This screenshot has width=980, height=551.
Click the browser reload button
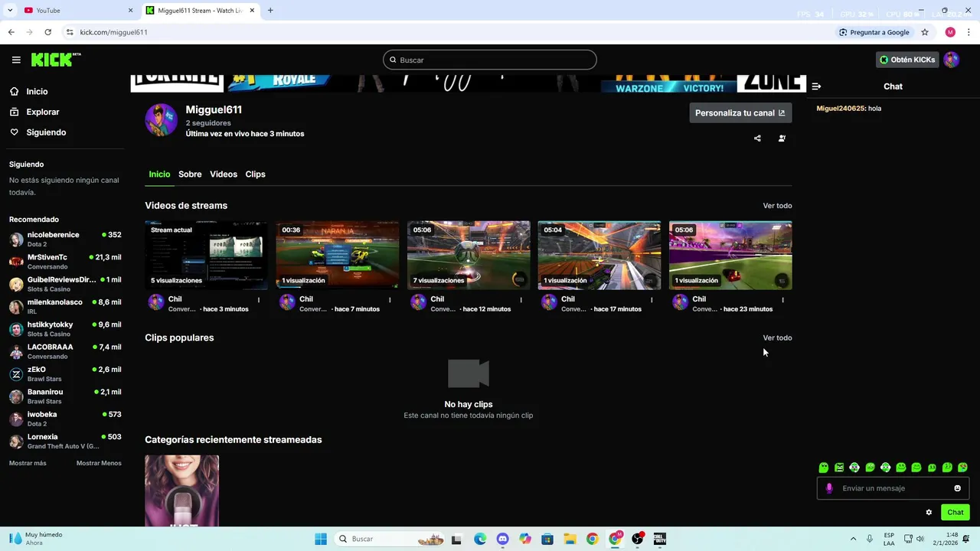click(47, 32)
